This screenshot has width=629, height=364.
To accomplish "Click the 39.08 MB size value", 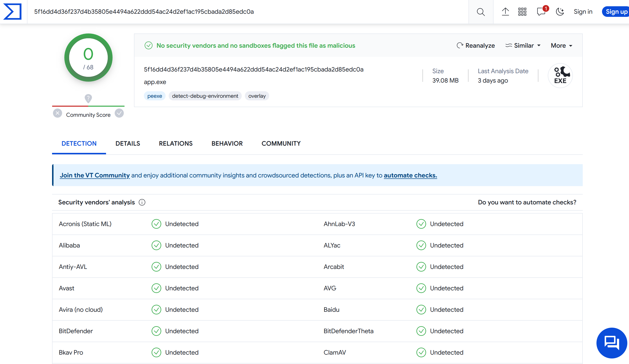I will tap(445, 81).
